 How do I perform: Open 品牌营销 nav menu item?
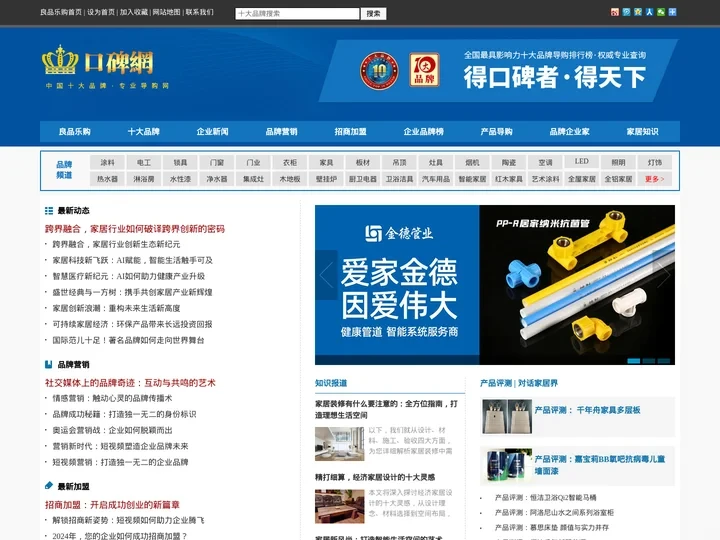[x=281, y=132]
